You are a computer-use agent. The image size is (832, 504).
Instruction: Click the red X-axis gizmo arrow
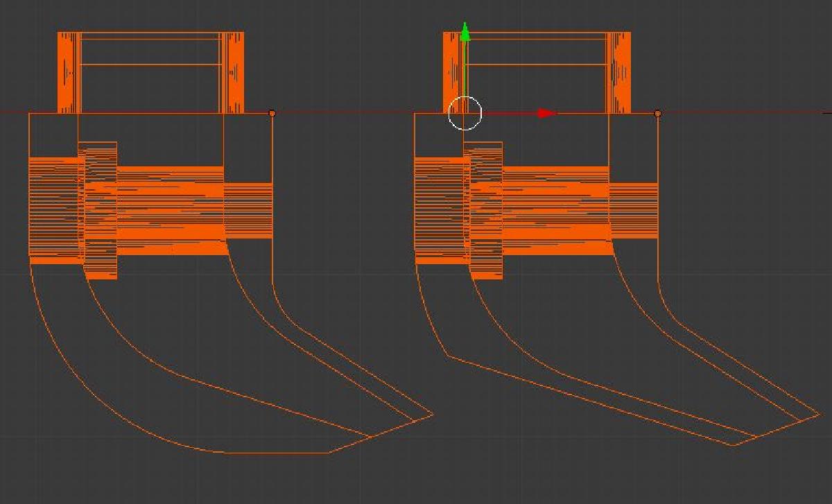(x=547, y=113)
